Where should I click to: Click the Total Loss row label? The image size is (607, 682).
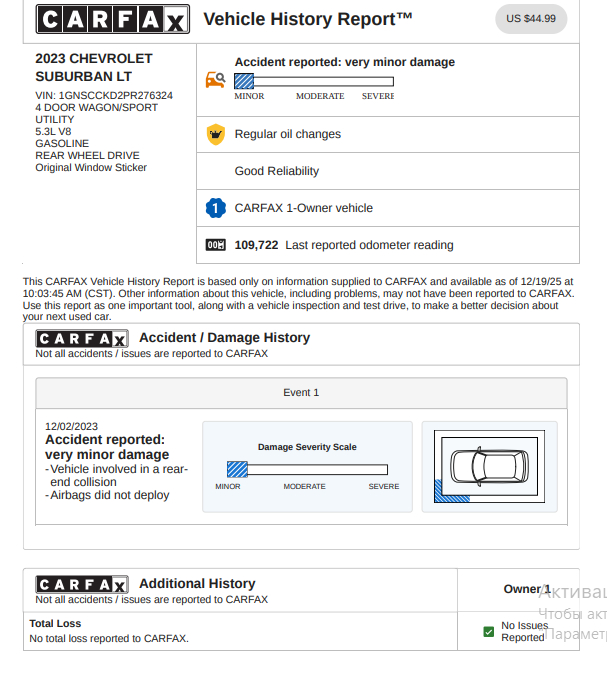tap(55, 623)
